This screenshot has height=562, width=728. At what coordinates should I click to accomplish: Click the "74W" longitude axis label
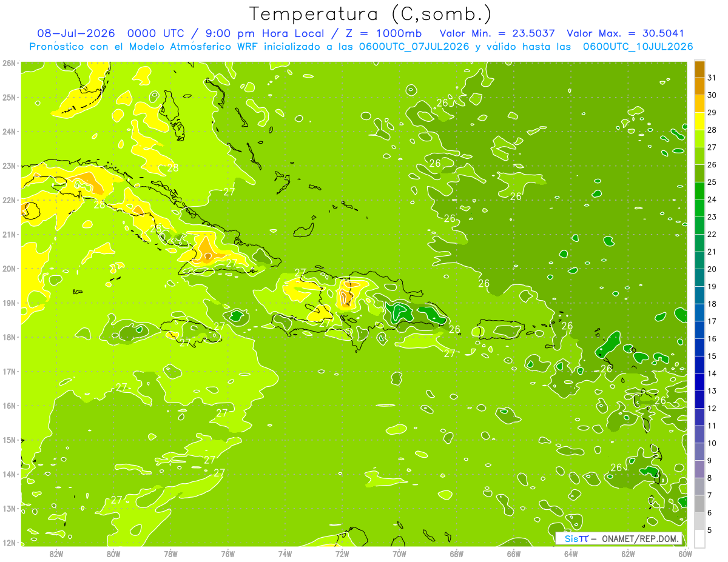pyautogui.click(x=285, y=554)
